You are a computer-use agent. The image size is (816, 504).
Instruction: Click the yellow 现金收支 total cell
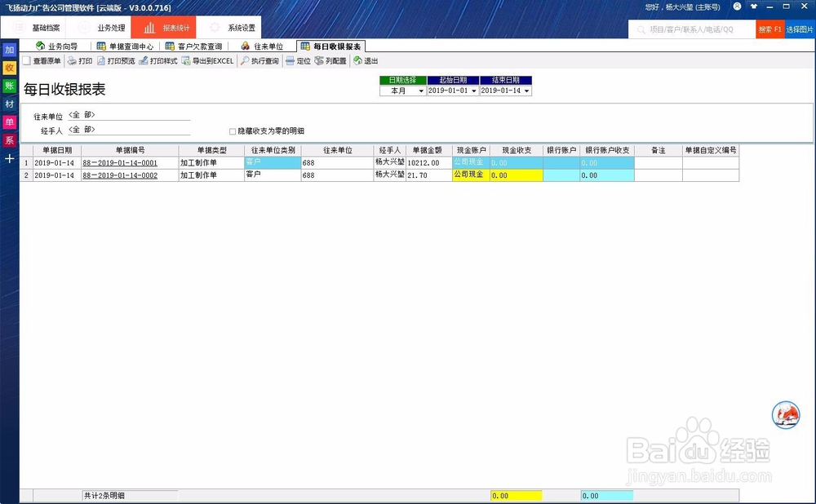click(x=517, y=495)
